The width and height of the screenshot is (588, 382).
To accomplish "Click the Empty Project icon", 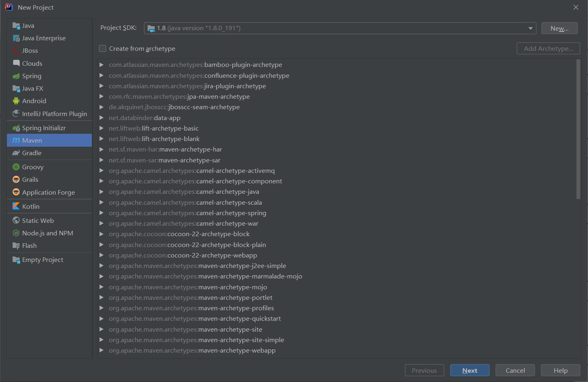I will (x=16, y=260).
